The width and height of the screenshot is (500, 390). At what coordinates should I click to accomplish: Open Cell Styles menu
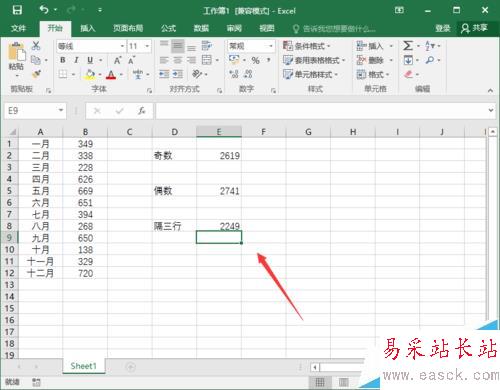click(310, 74)
